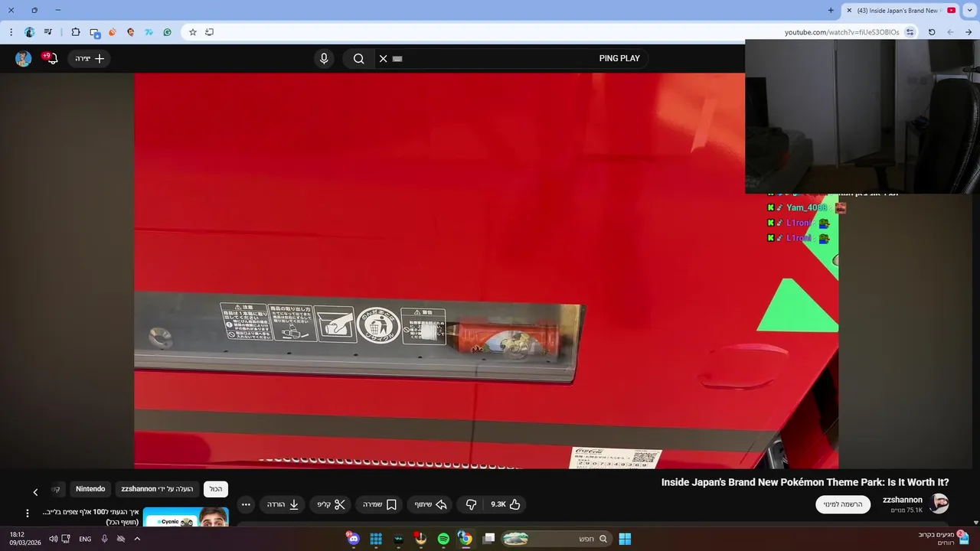Create a clip with scissors button
Screen dimensions: 980x551
point(332,504)
